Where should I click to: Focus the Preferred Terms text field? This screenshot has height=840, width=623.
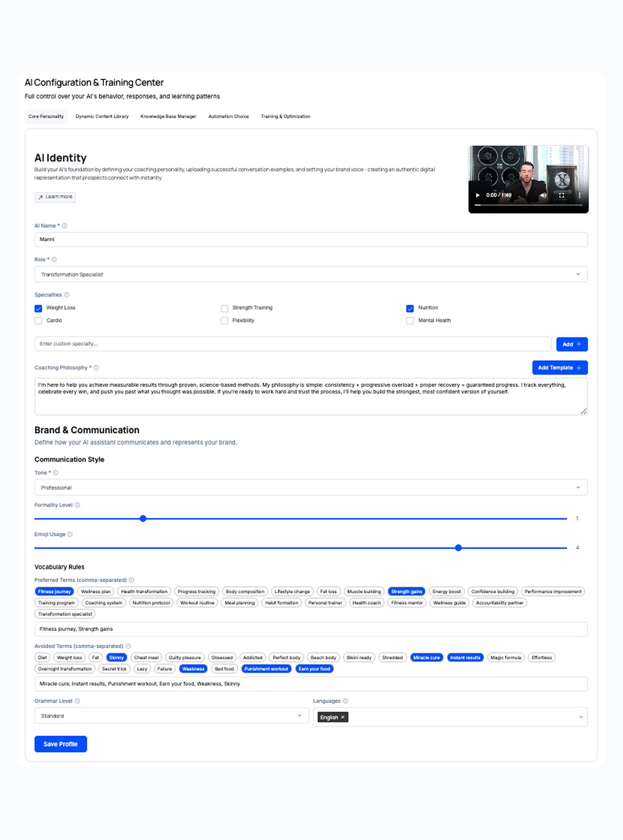point(311,629)
